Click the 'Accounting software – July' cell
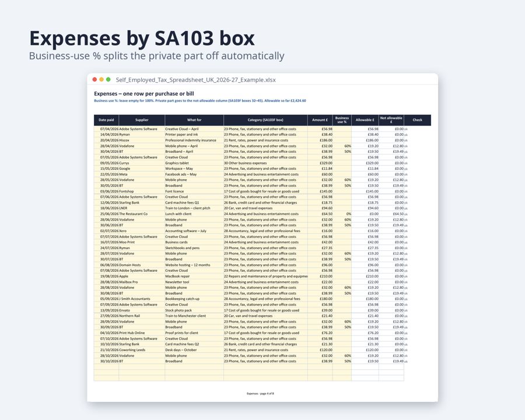 (194, 231)
